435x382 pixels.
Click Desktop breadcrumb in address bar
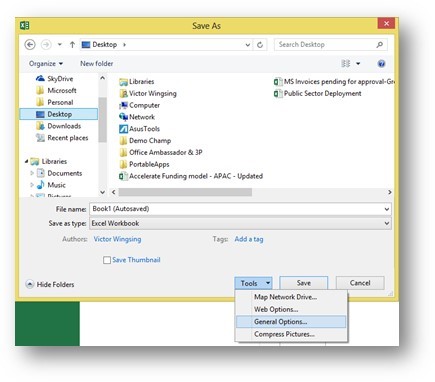pyautogui.click(x=104, y=45)
